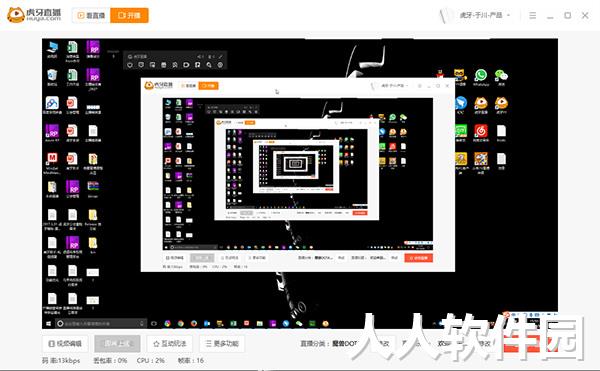Switch to the 看直播 tab
Image resolution: width=600 pixels, height=371 pixels.
pyautogui.click(x=91, y=15)
